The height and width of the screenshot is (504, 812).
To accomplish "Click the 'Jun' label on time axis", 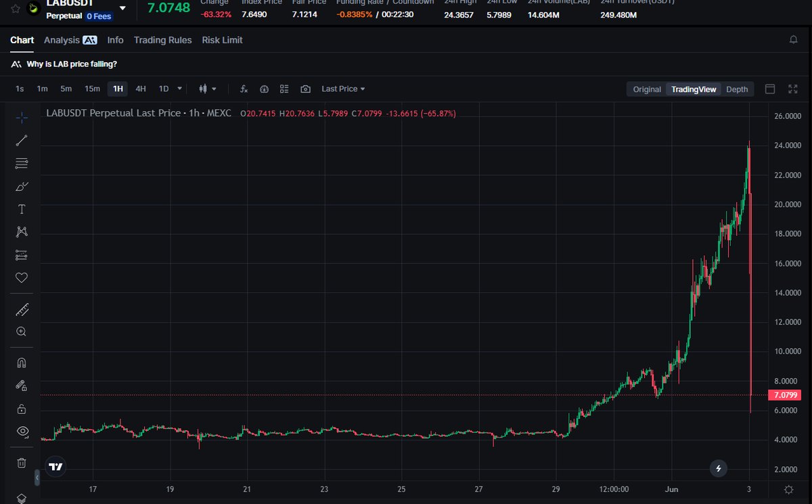I will click(x=671, y=489).
